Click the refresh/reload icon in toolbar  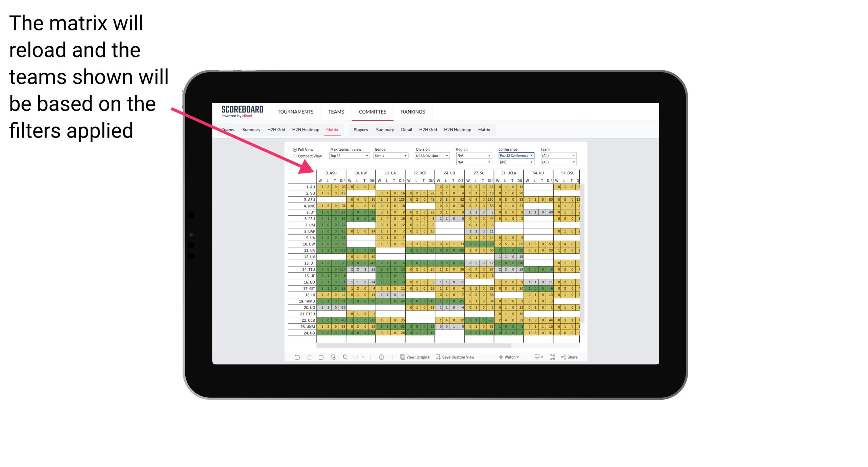[333, 358]
